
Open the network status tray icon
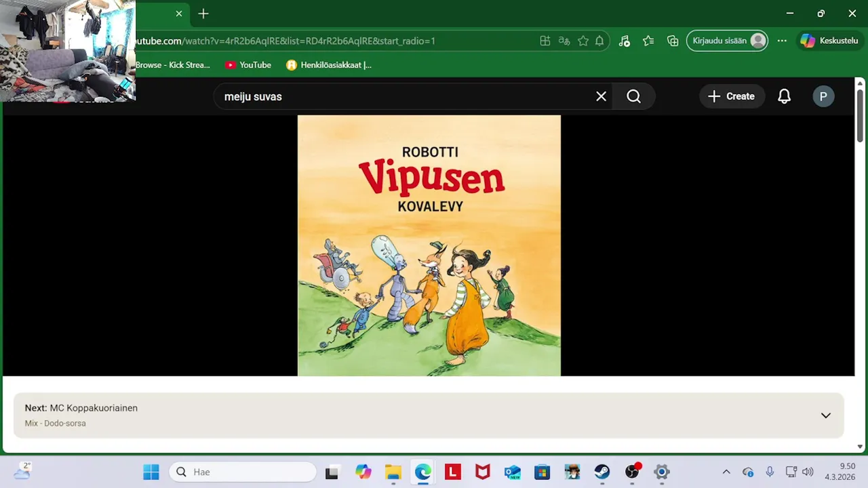click(791, 472)
